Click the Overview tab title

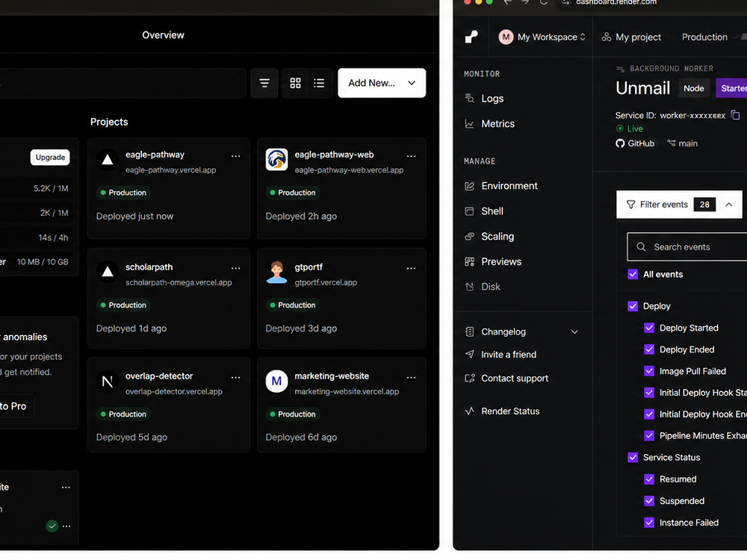[163, 35]
